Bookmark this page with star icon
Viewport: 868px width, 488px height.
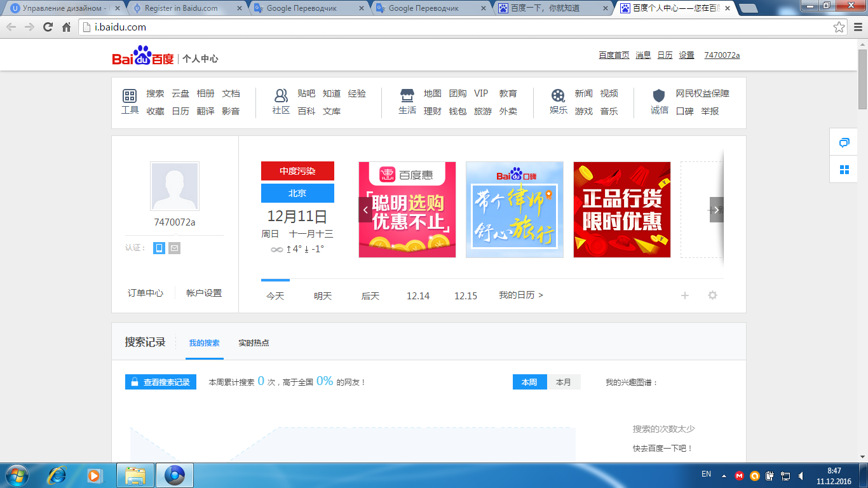839,27
